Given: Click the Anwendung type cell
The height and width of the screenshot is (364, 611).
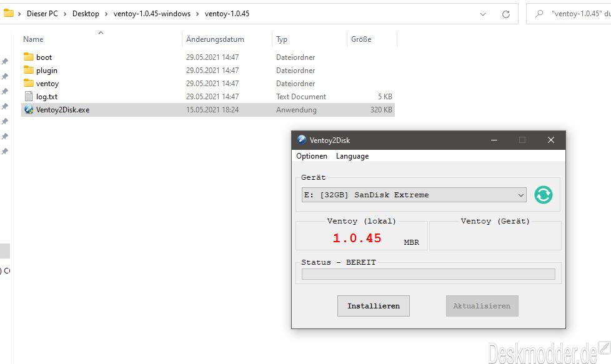Looking at the screenshot, I should 296,110.
